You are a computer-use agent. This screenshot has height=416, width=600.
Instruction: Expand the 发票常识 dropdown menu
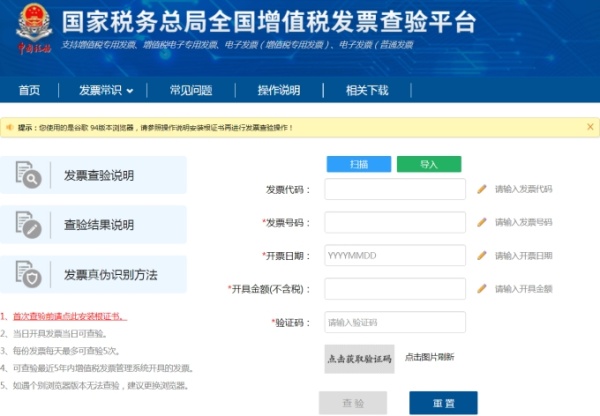[x=106, y=90]
